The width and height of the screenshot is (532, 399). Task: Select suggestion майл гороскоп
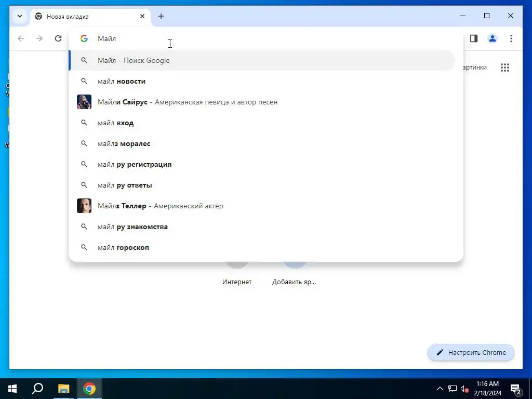262,247
